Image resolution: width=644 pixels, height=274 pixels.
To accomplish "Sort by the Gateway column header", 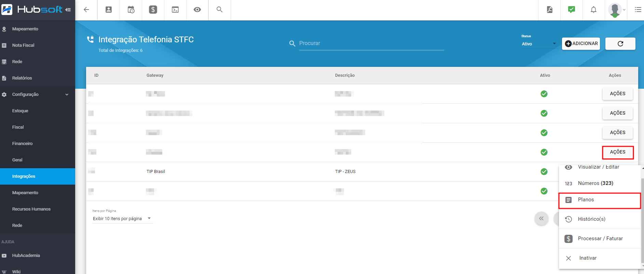I will click(x=155, y=75).
